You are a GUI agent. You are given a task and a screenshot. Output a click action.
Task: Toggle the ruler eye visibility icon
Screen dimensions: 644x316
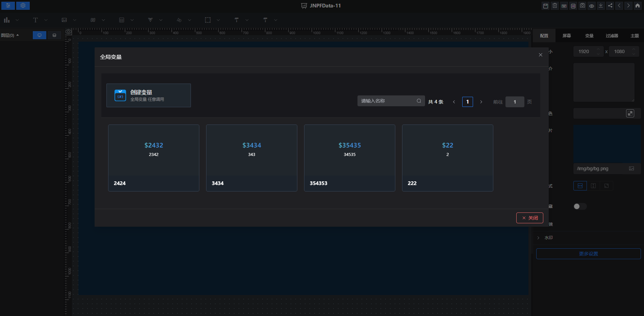(x=69, y=32)
